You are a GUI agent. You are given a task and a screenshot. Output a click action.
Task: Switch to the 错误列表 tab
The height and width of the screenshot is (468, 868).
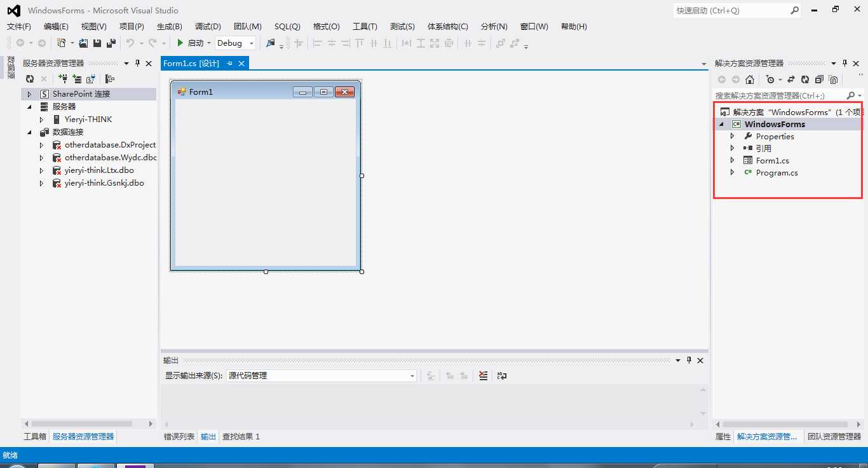click(x=179, y=437)
